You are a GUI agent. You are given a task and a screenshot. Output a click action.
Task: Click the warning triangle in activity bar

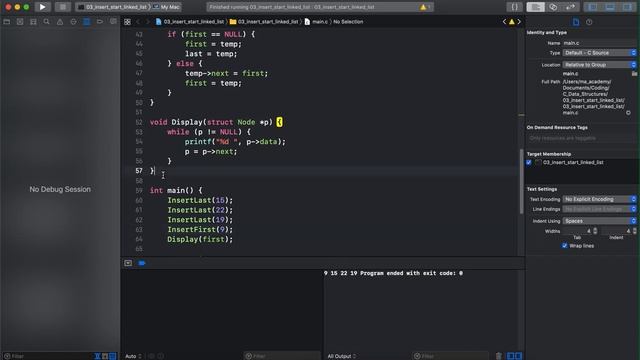423,7
